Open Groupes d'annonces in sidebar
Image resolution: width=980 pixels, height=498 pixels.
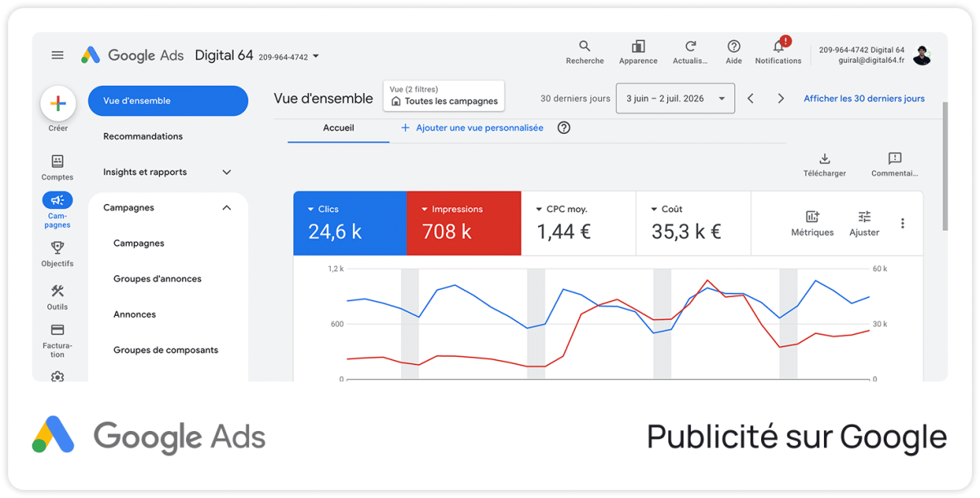pos(158,279)
